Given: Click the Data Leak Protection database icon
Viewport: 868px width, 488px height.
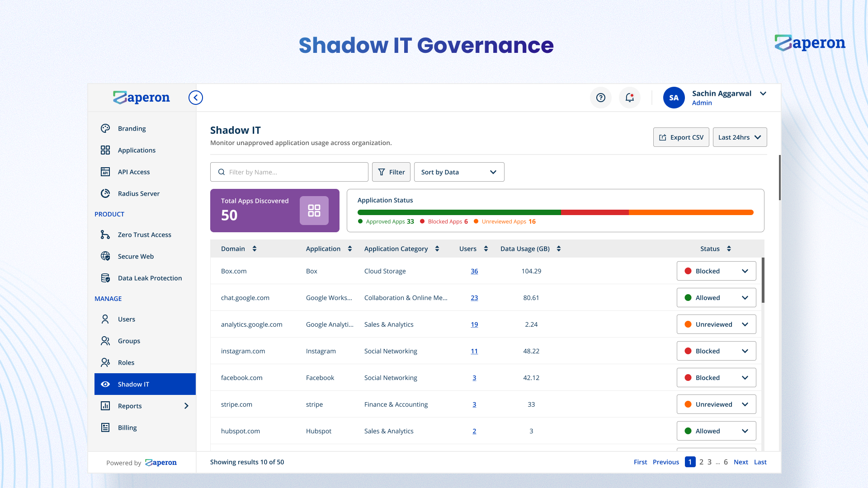Looking at the screenshot, I should 105,278.
